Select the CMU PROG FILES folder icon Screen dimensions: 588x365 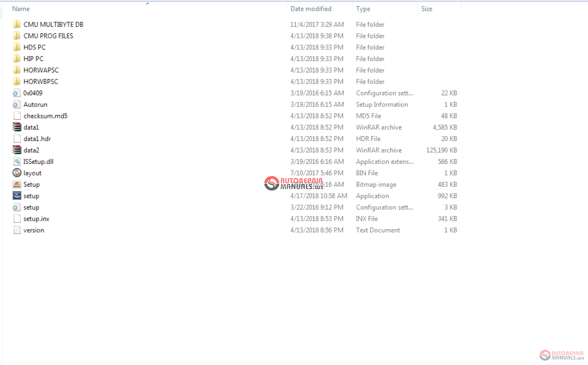(17, 36)
